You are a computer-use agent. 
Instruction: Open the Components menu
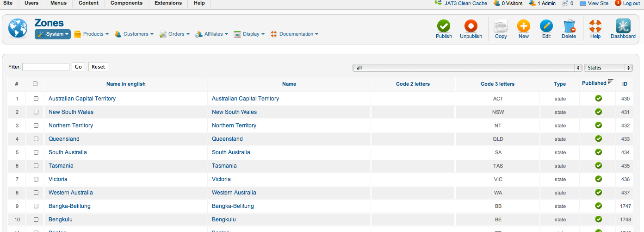click(x=126, y=3)
